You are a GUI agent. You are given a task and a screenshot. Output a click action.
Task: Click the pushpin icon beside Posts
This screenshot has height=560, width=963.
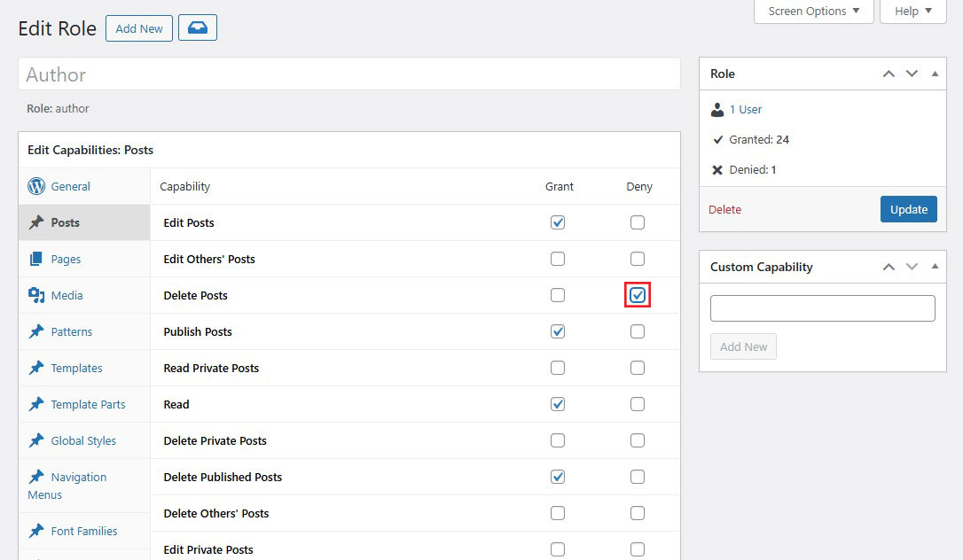[x=36, y=222]
